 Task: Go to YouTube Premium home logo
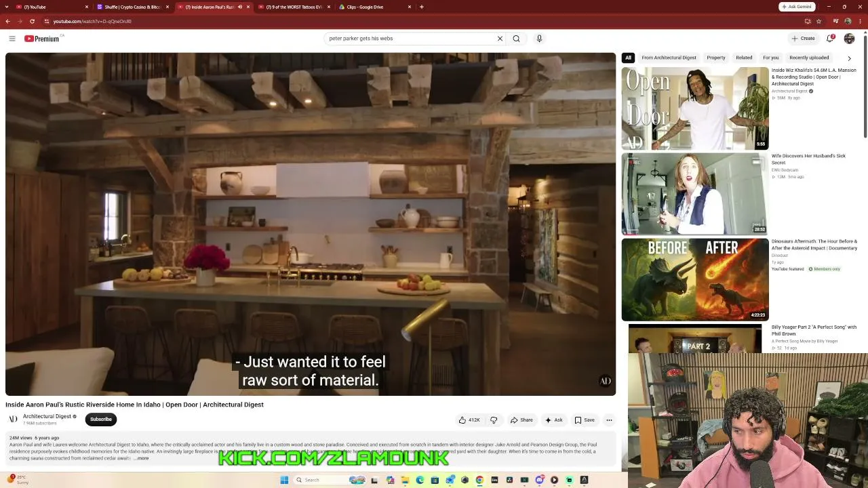[x=43, y=39]
